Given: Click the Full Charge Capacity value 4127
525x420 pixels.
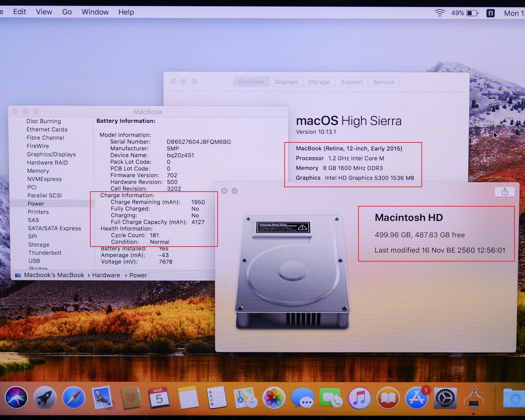Looking at the screenshot, I should click(198, 222).
